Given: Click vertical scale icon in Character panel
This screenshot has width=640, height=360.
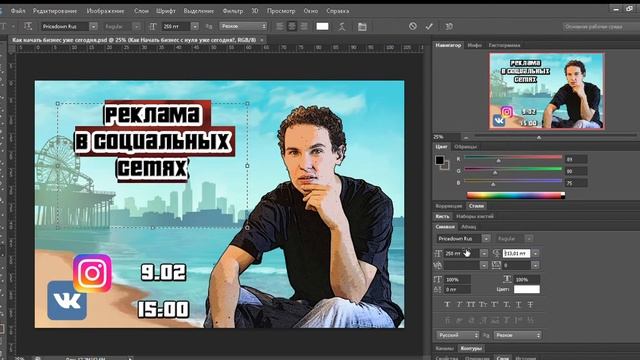Looking at the screenshot, I should click(x=438, y=280).
